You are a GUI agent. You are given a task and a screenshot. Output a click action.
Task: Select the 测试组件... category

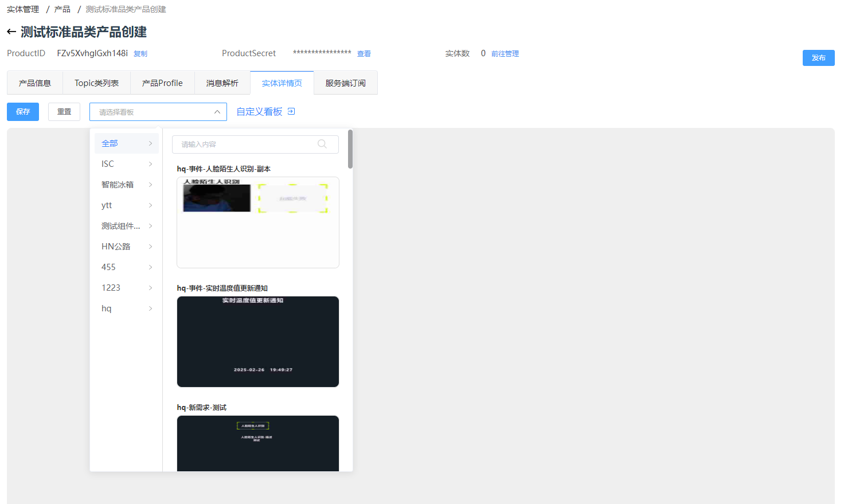[x=127, y=226]
